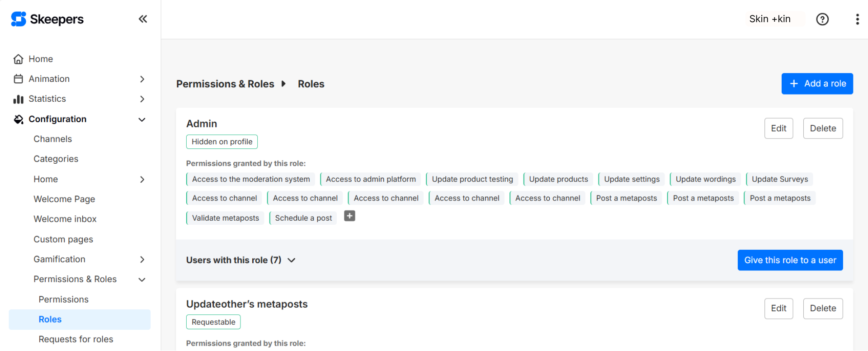Delete the Updateother's metaposts role
The height and width of the screenshot is (351, 868).
pos(822,308)
